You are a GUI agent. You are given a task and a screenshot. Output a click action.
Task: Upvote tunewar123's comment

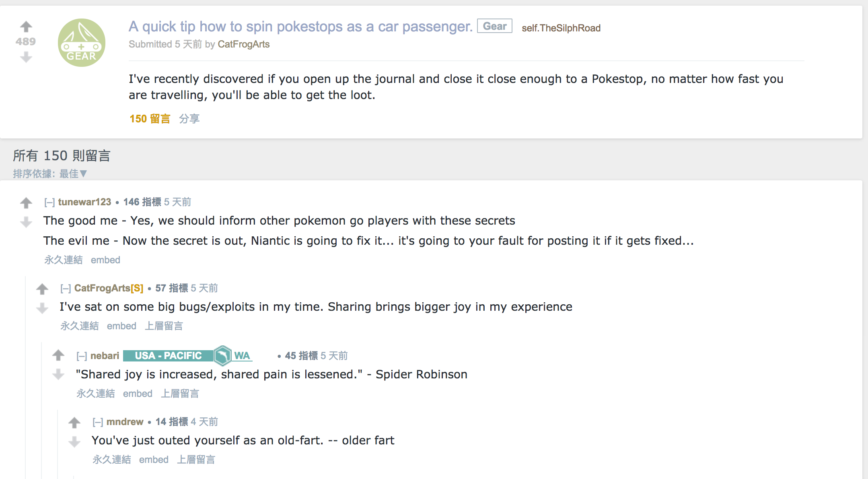coord(26,202)
